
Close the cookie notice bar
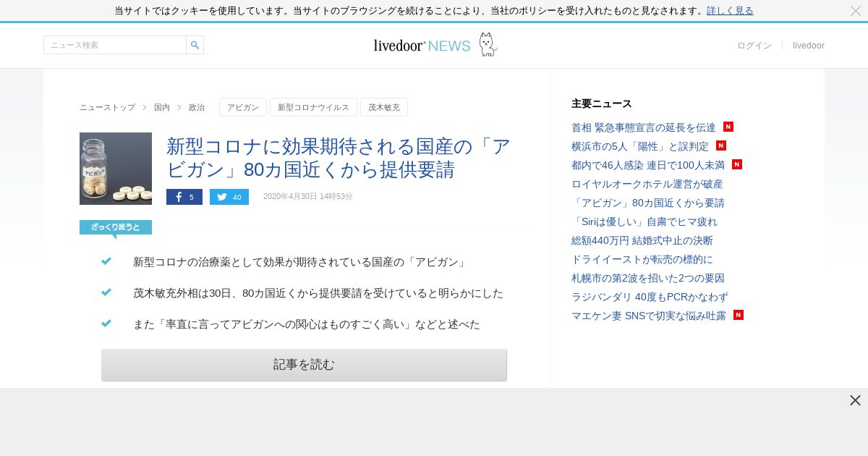[x=856, y=11]
